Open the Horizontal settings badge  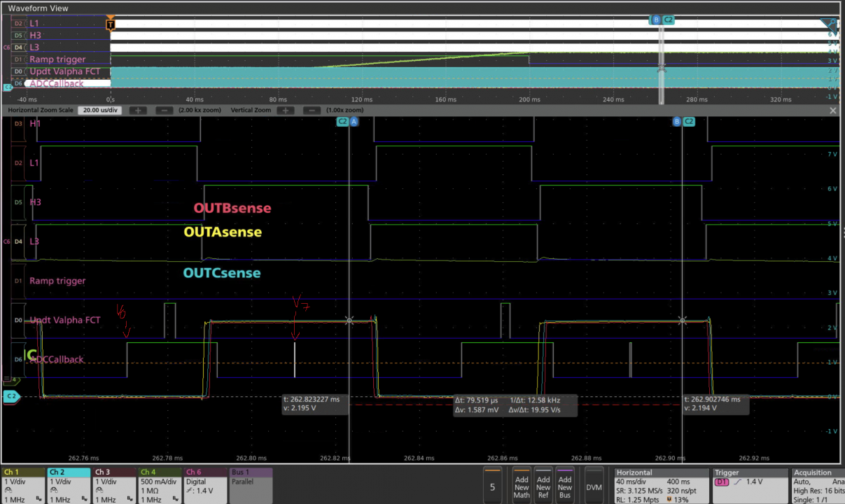coord(660,485)
